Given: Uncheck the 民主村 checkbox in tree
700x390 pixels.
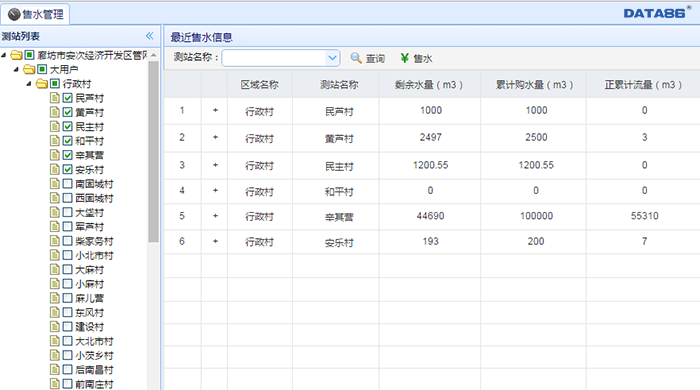Looking at the screenshot, I should pos(67,126).
